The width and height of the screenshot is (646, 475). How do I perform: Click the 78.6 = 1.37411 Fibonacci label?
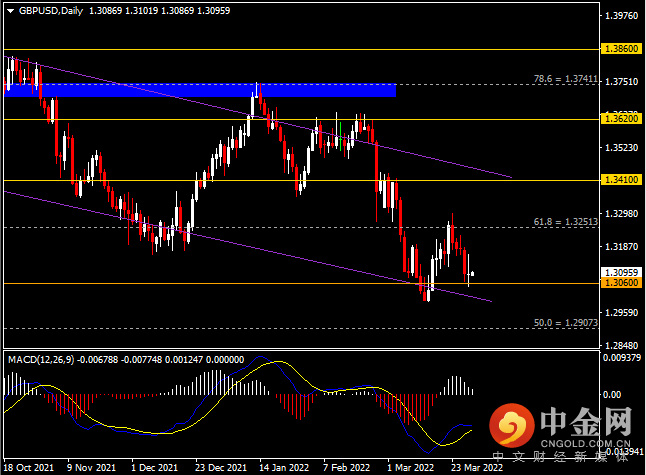click(x=566, y=78)
